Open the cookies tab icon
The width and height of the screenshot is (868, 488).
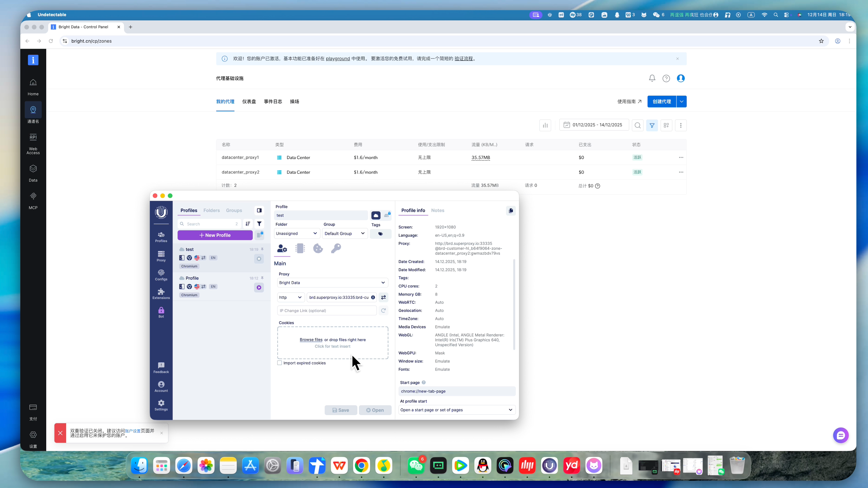pos(318,249)
